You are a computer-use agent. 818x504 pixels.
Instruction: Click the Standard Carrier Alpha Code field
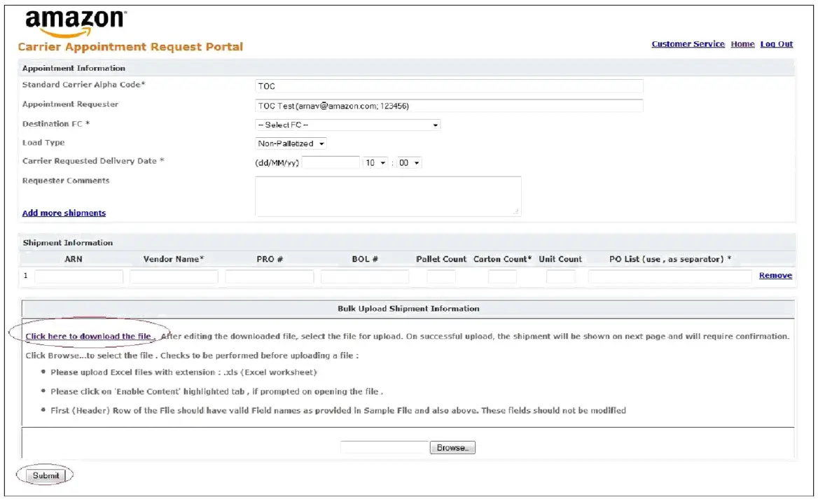448,85
